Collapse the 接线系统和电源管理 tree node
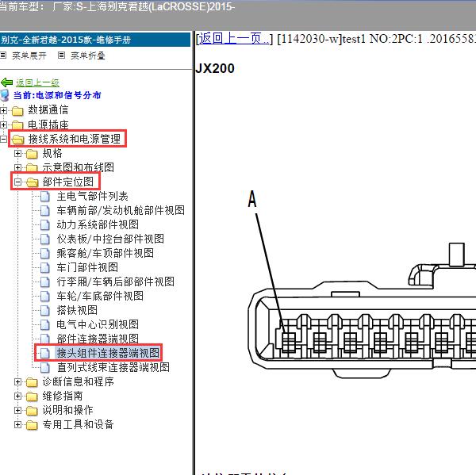Image resolution: width=476 pixels, height=475 pixels. [3, 139]
